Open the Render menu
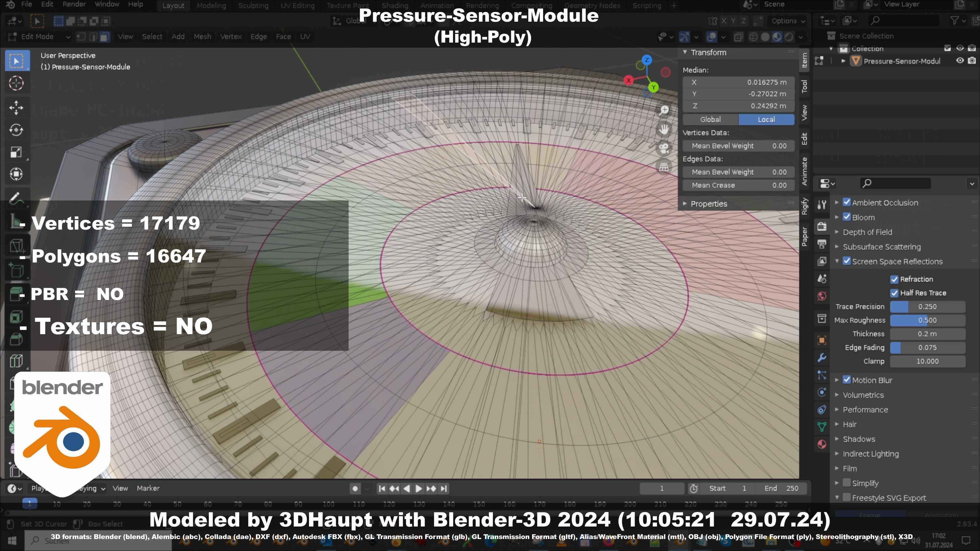980x551 pixels. click(x=74, y=5)
